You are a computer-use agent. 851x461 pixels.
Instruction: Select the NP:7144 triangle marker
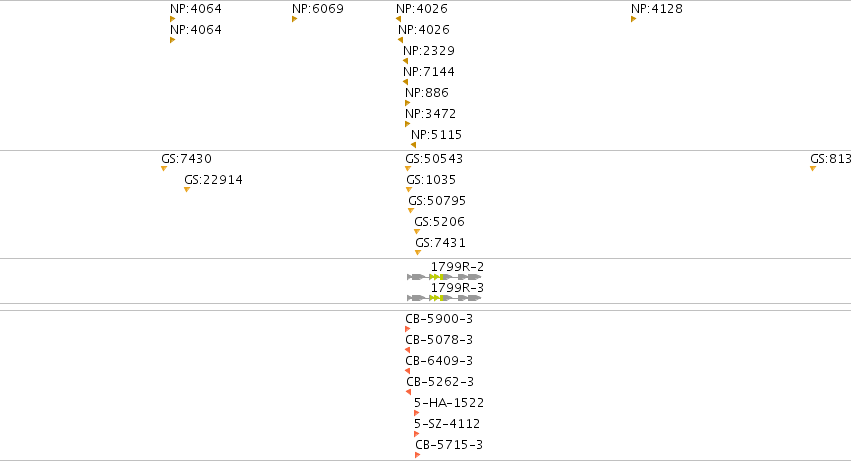(405, 82)
